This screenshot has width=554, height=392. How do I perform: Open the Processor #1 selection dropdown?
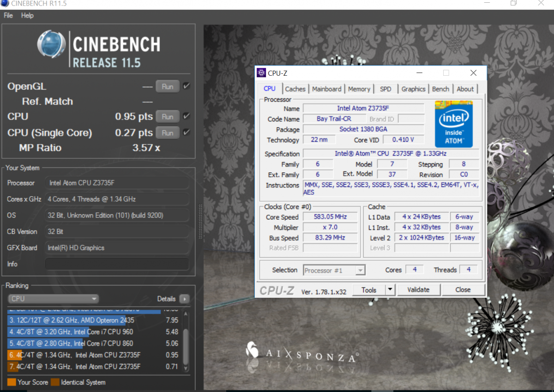tap(334, 270)
